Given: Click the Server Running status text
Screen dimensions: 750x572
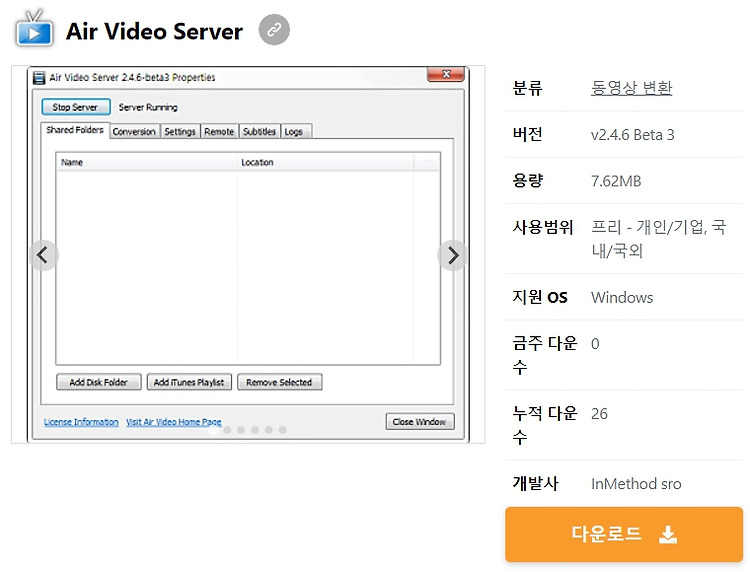Looking at the screenshot, I should [x=148, y=107].
